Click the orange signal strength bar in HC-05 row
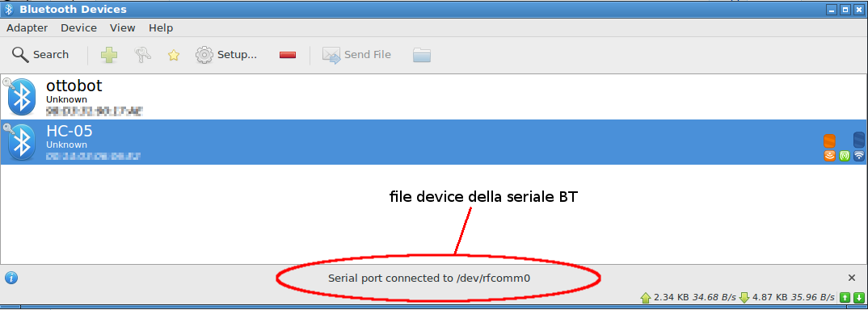Viewport: 868px width, 310px height. click(x=829, y=141)
